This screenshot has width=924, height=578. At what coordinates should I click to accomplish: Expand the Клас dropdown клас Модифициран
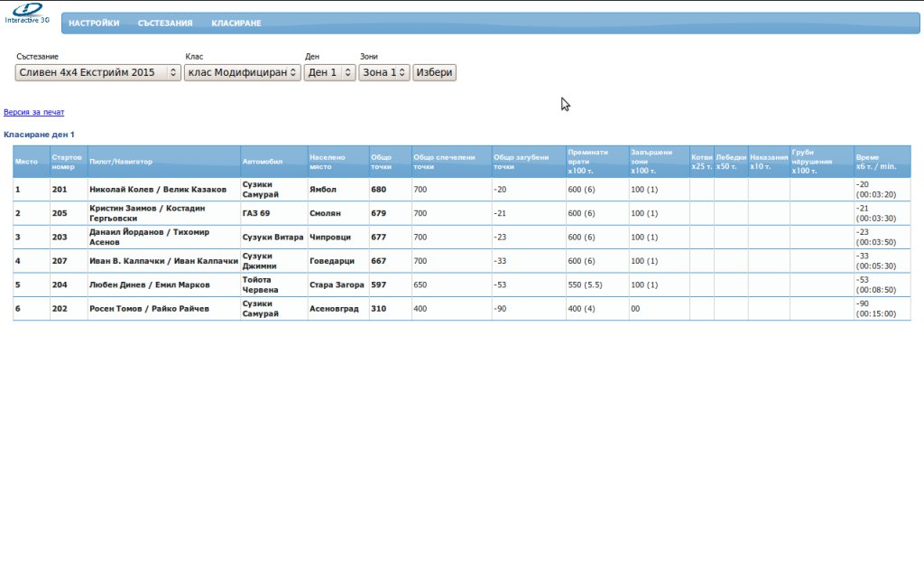(x=242, y=72)
